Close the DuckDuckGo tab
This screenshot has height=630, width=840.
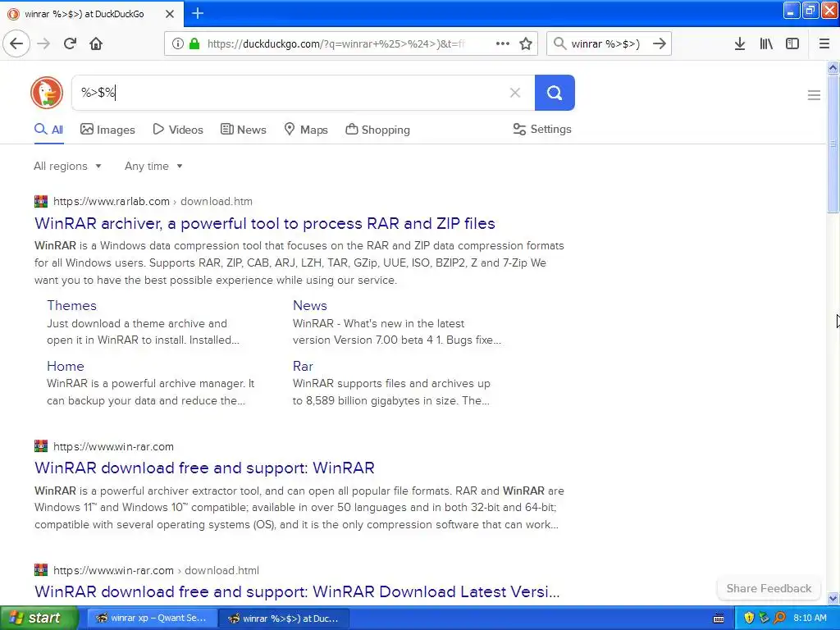(x=170, y=14)
